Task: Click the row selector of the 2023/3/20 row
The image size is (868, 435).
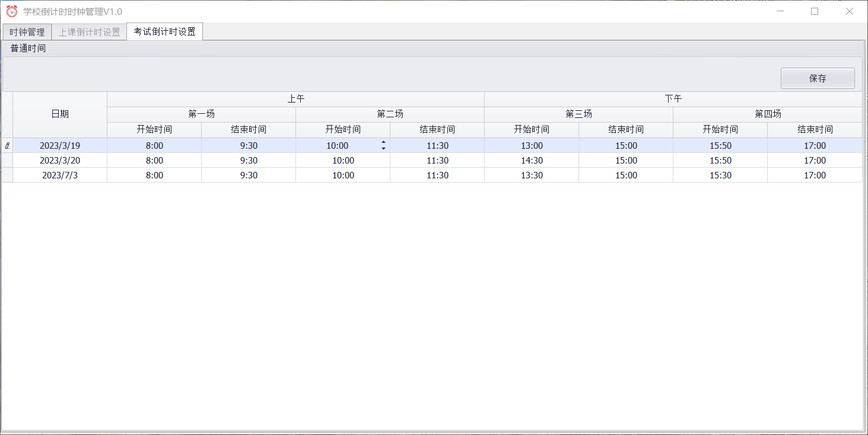Action: coord(7,160)
